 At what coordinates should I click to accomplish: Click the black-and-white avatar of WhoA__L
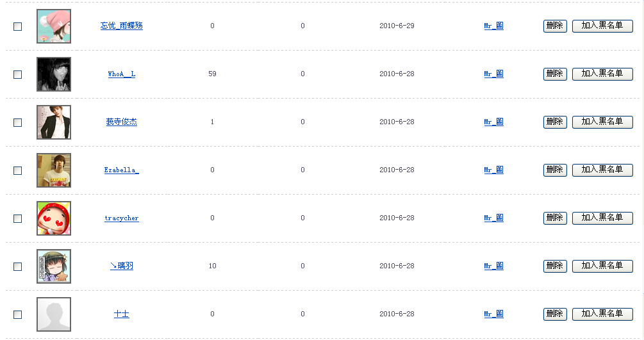coord(54,74)
